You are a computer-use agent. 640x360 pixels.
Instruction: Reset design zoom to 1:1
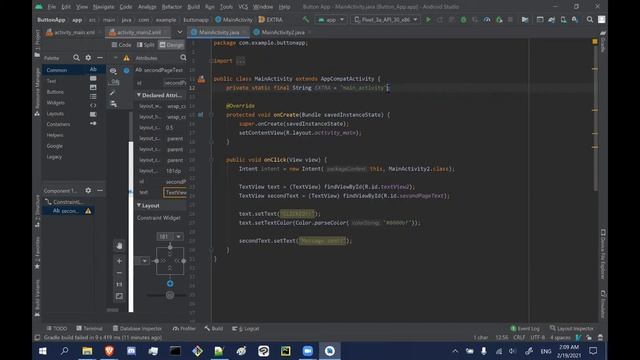click(119, 284)
